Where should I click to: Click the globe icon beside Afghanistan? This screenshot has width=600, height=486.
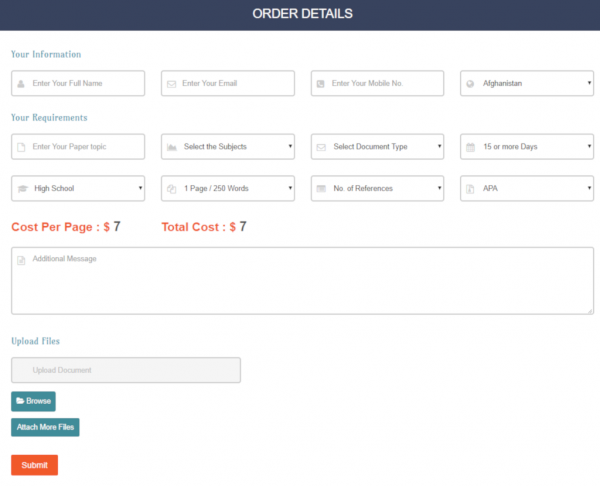[x=470, y=84]
